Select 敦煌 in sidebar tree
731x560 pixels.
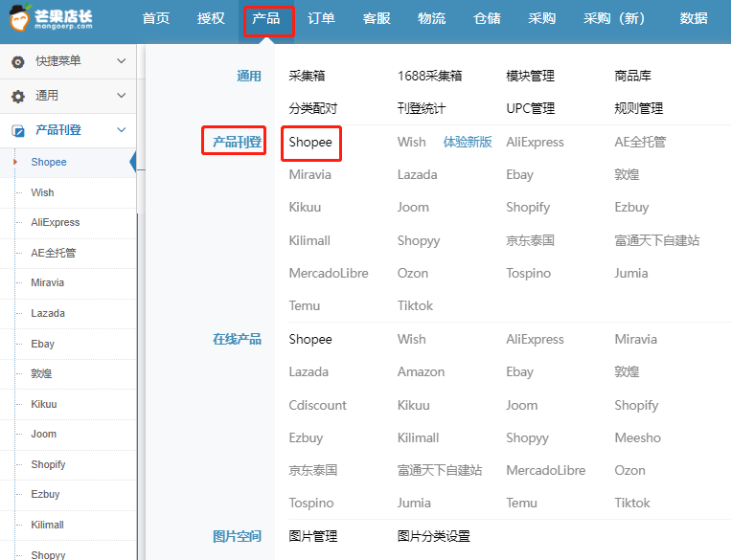coord(41,373)
